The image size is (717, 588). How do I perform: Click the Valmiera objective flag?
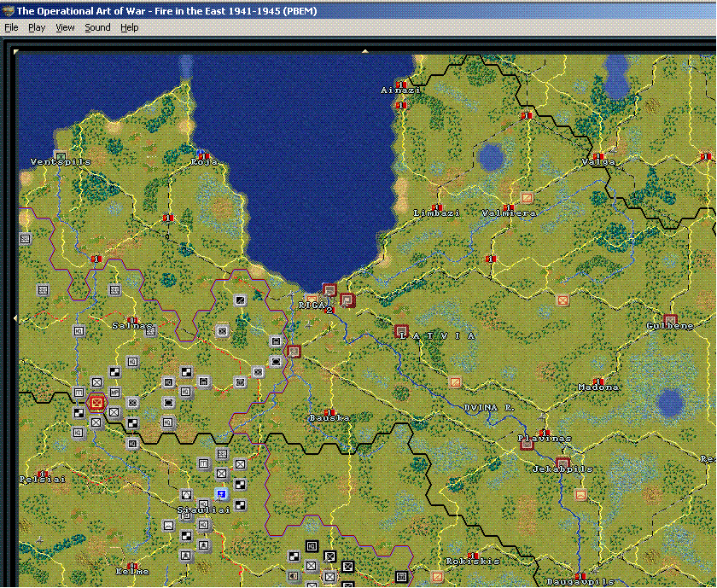tap(509, 207)
